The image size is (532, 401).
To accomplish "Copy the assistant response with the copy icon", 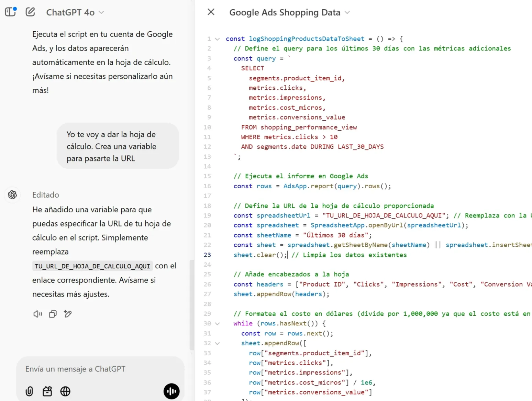I will coord(53,314).
